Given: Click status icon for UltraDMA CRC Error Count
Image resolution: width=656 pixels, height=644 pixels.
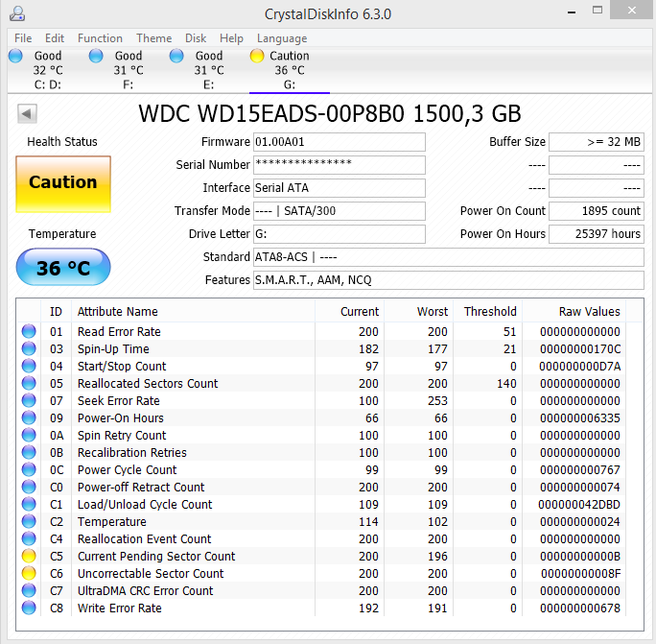Looking at the screenshot, I should [x=29, y=590].
